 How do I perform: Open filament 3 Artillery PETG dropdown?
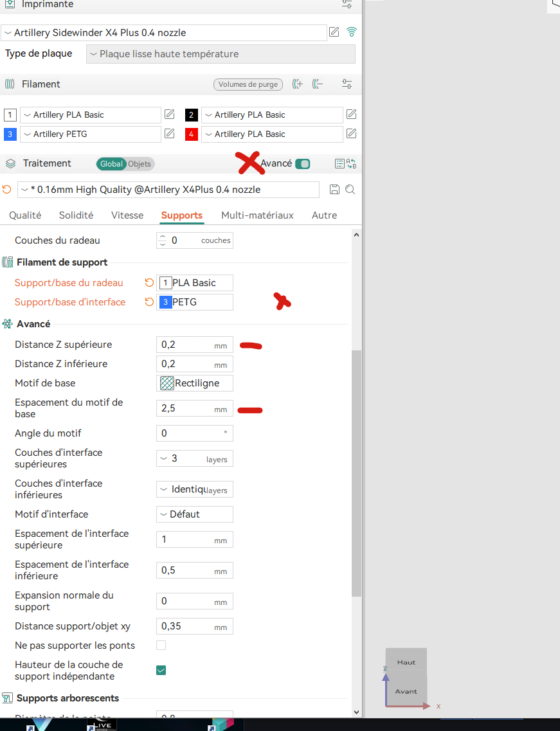[x=91, y=134]
